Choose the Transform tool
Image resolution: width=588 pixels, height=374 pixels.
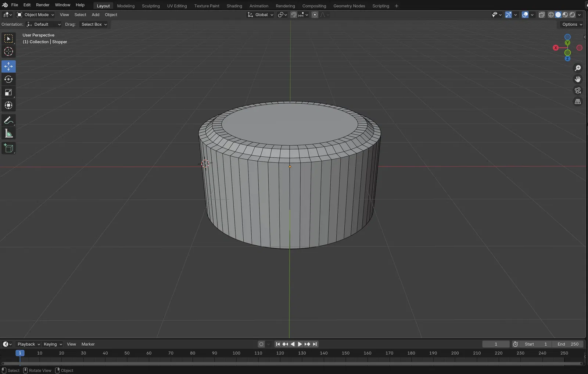[8, 106]
